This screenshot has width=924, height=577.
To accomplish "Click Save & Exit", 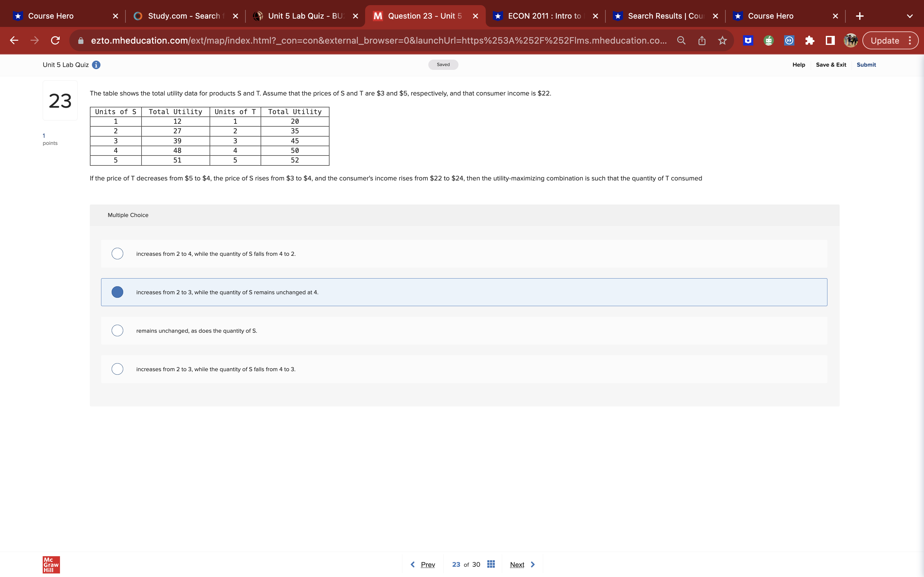I will [x=831, y=65].
